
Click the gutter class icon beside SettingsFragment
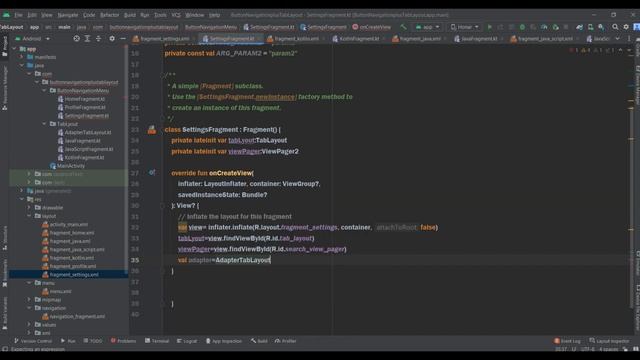point(152,130)
